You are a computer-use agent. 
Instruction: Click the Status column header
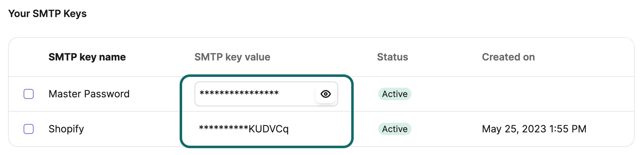pyautogui.click(x=392, y=57)
